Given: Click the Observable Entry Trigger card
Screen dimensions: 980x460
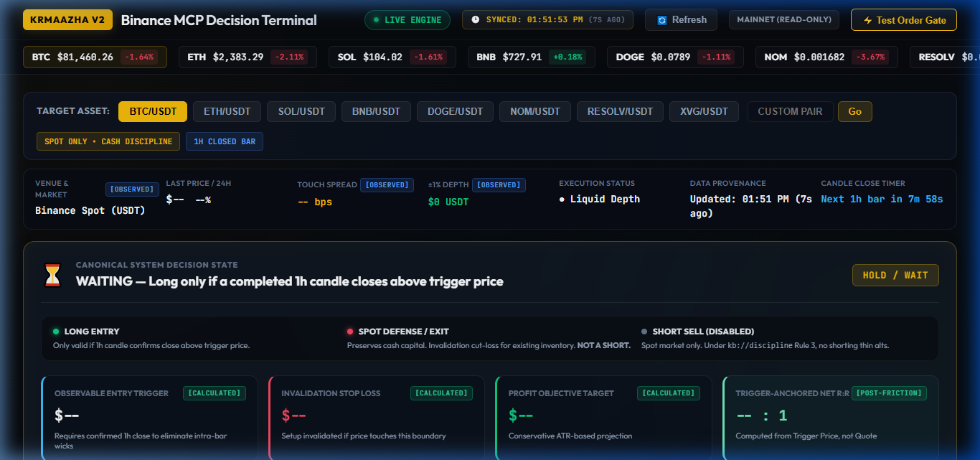Looking at the screenshot, I should click(x=149, y=418).
